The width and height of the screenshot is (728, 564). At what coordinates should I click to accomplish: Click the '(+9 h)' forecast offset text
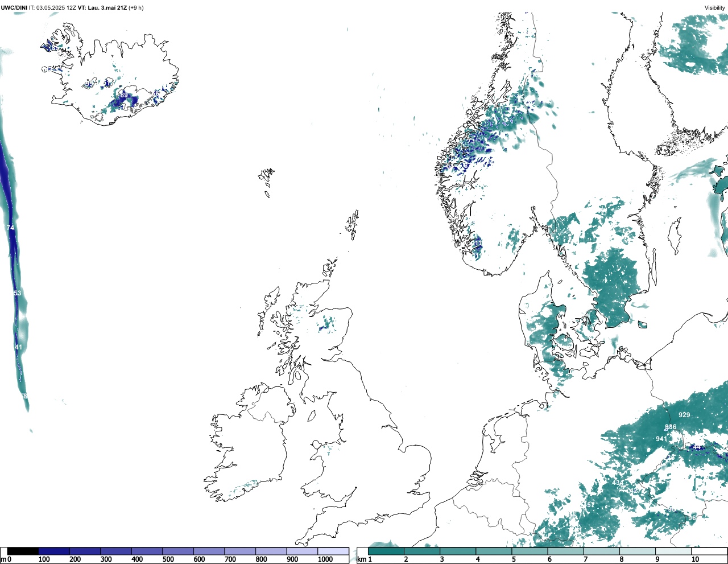pyautogui.click(x=136, y=7)
